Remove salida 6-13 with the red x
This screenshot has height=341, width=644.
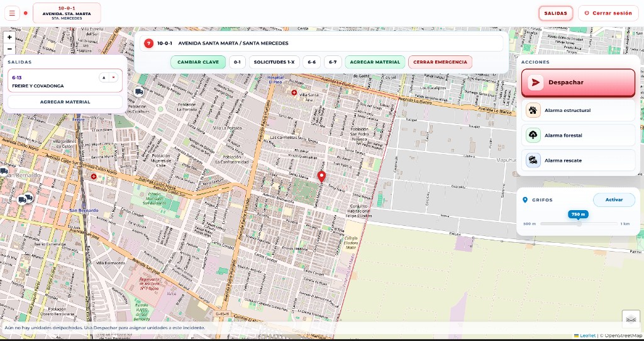(114, 77)
